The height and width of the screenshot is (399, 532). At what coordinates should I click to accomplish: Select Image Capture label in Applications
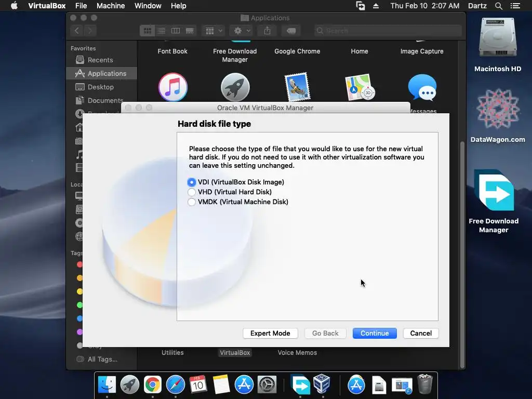pos(422,51)
